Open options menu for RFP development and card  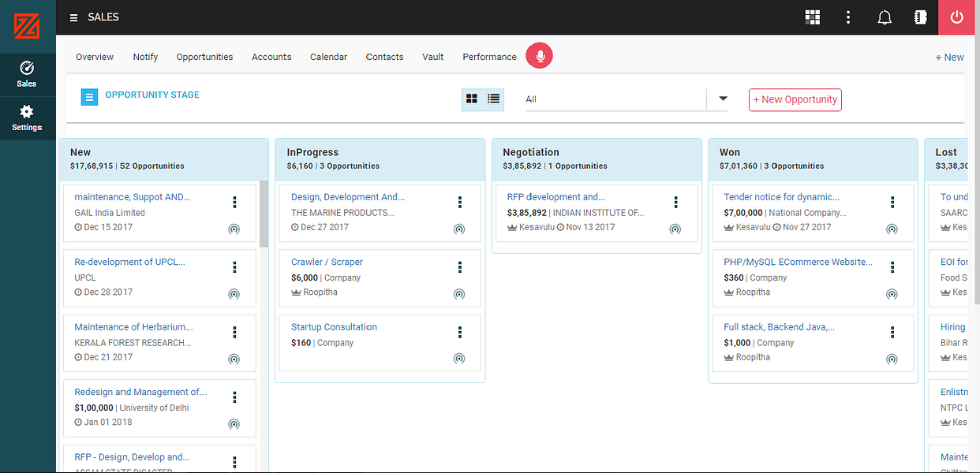point(676,203)
